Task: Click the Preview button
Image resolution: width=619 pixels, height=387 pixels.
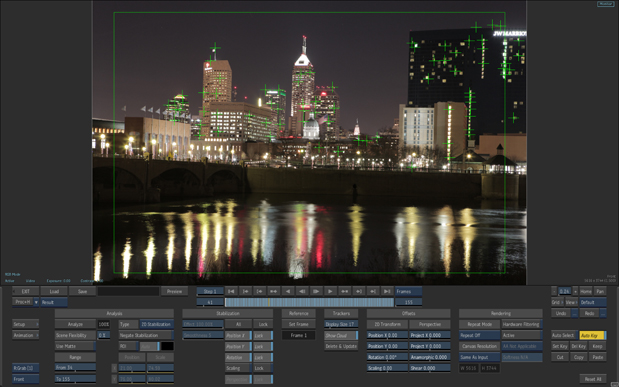Action: tap(174, 291)
